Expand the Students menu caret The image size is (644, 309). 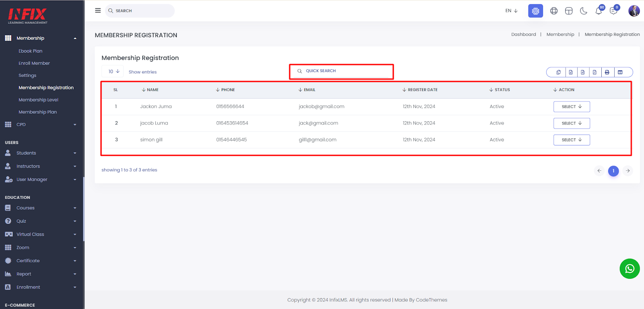(75, 153)
